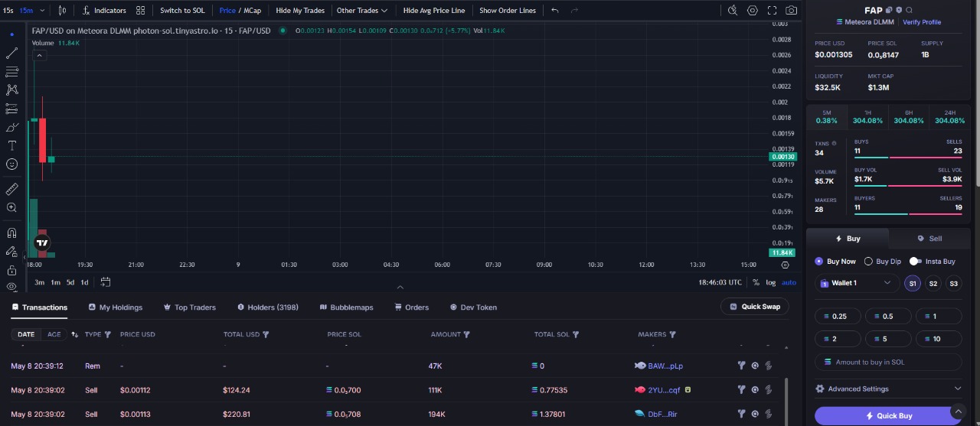980x426 pixels.
Task: Select the 5d chart range
Action: [70, 282]
